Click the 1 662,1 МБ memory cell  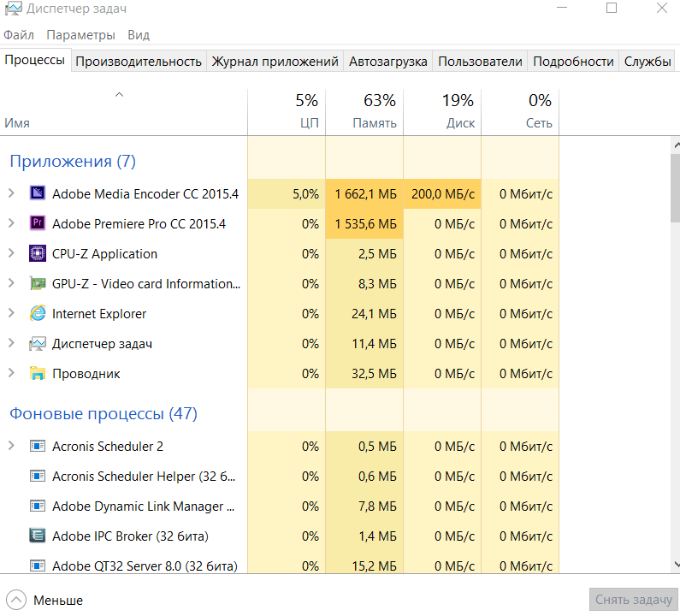click(364, 193)
